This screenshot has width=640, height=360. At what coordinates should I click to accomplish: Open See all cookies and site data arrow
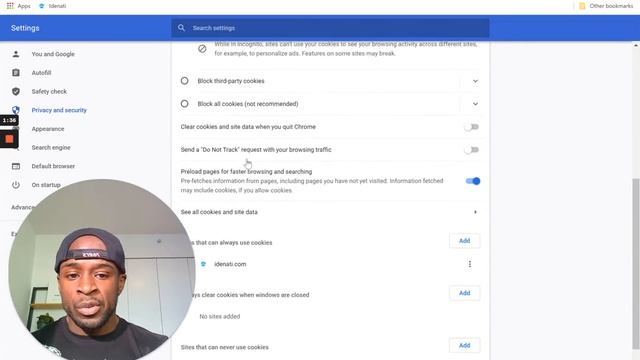tap(475, 212)
